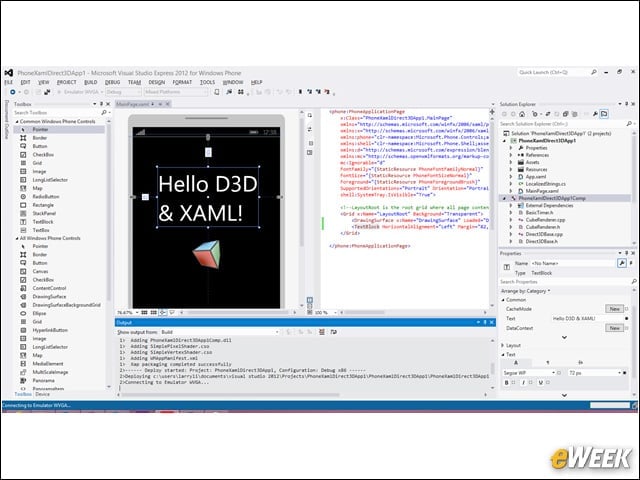Open the Mixed Platforms dropdown
640x480 pixels.
tap(176, 92)
